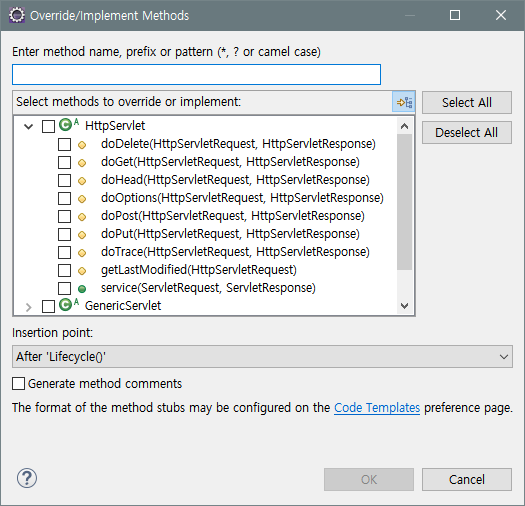Collapse the HttpServlet tree node
The width and height of the screenshot is (525, 506).
[x=29, y=127]
